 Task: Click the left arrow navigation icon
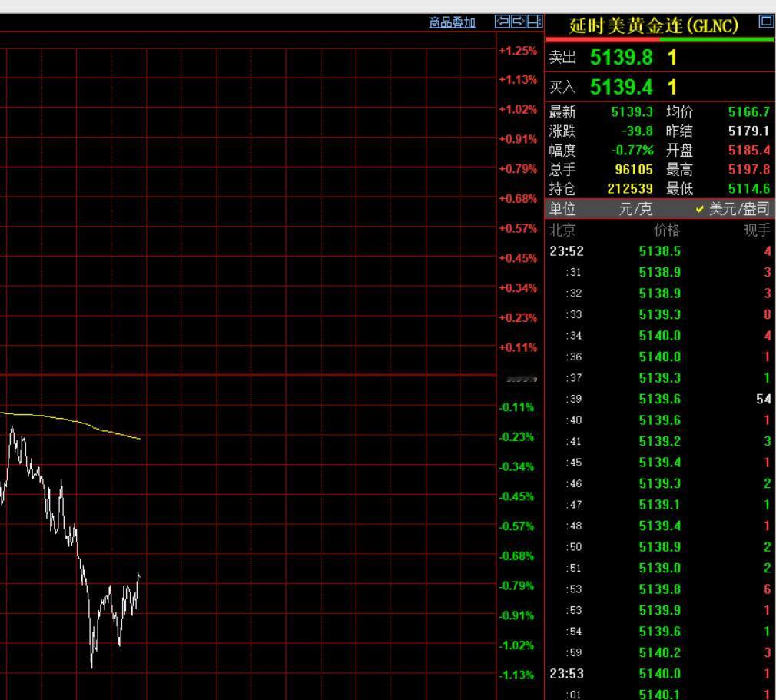[x=502, y=22]
